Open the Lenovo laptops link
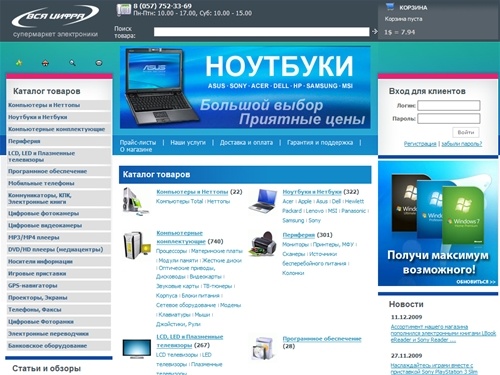 pyautogui.click(x=315, y=211)
